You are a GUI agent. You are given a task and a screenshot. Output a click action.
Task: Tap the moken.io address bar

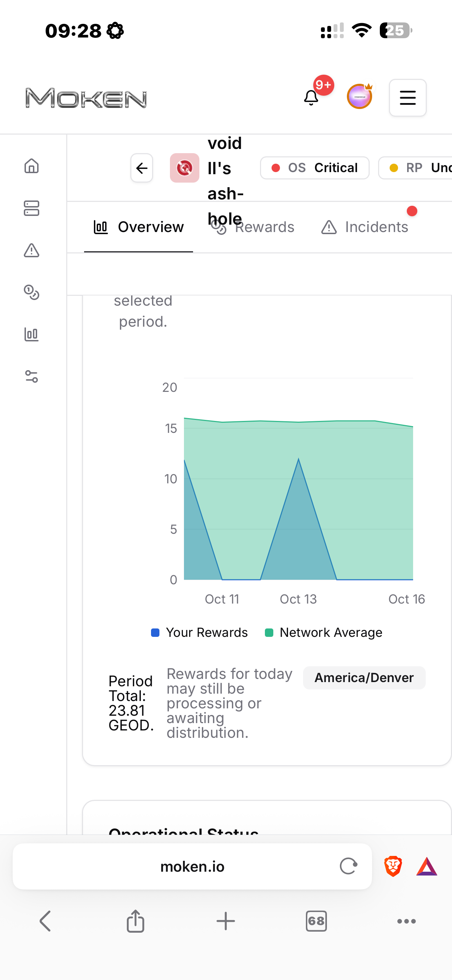[x=192, y=867]
